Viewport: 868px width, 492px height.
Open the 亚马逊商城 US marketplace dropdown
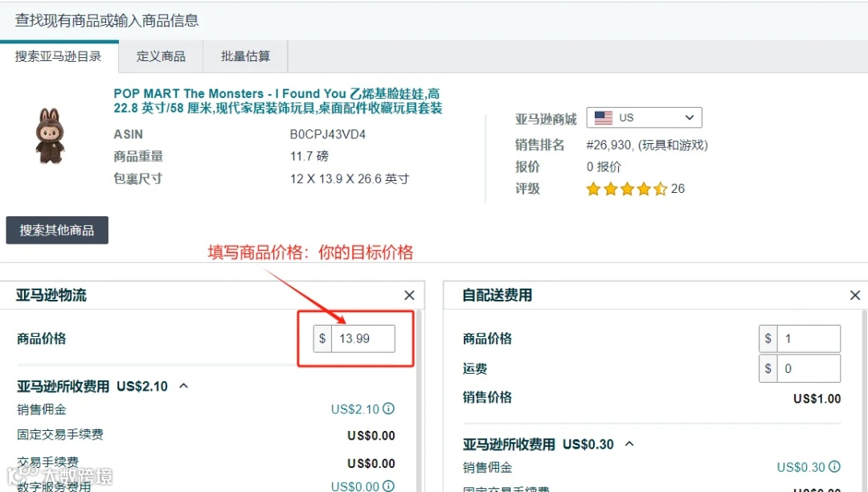click(645, 117)
